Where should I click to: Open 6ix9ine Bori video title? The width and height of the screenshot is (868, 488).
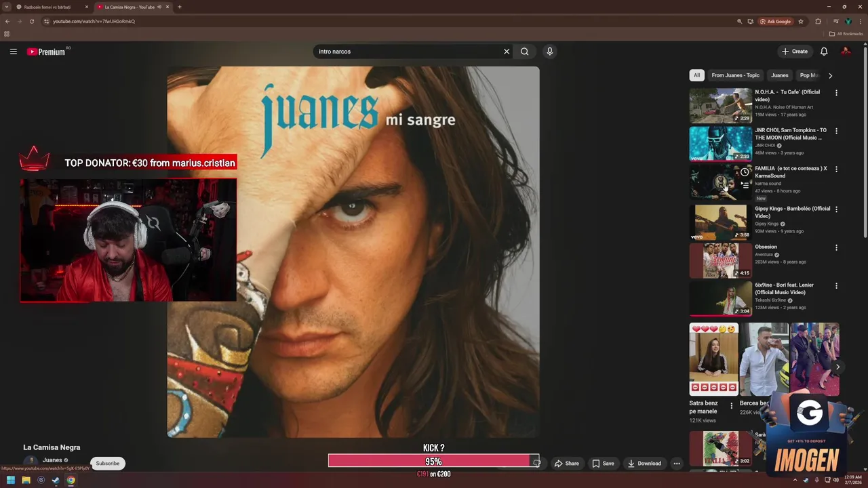pyautogui.click(x=784, y=289)
